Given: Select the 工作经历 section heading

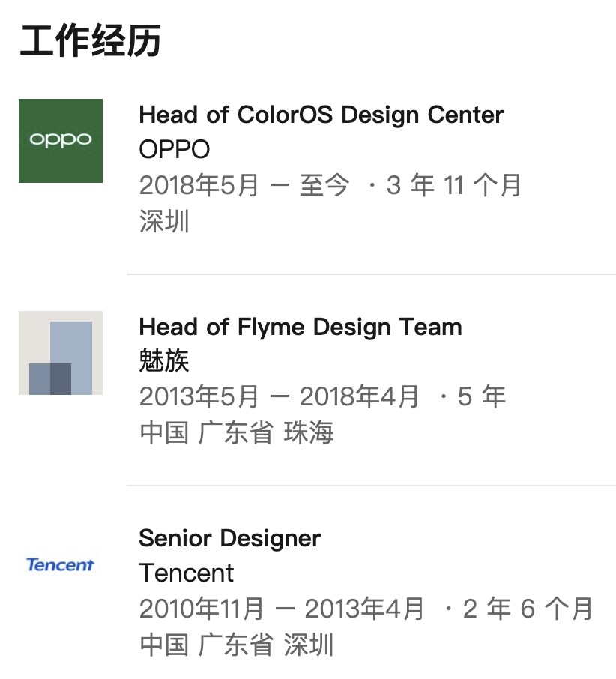Looking at the screenshot, I should click(91, 40).
